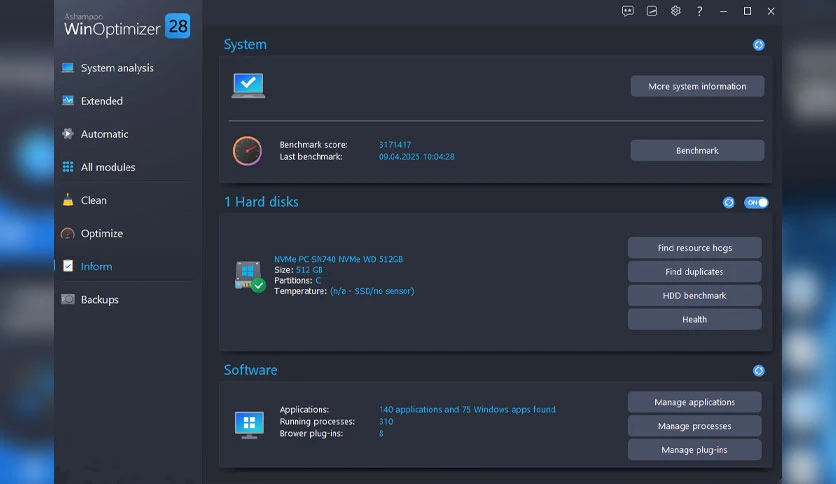Click the System section heading
Screen dimensions: 836x484
245,44
